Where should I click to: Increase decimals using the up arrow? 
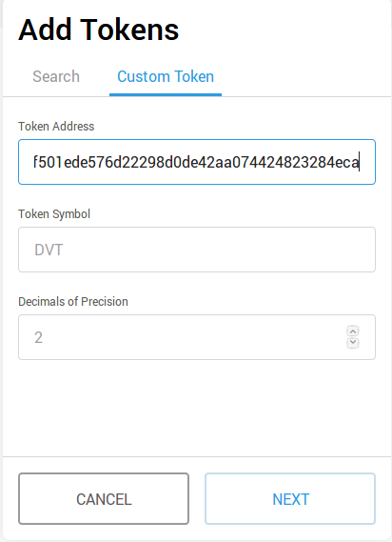coord(353,331)
